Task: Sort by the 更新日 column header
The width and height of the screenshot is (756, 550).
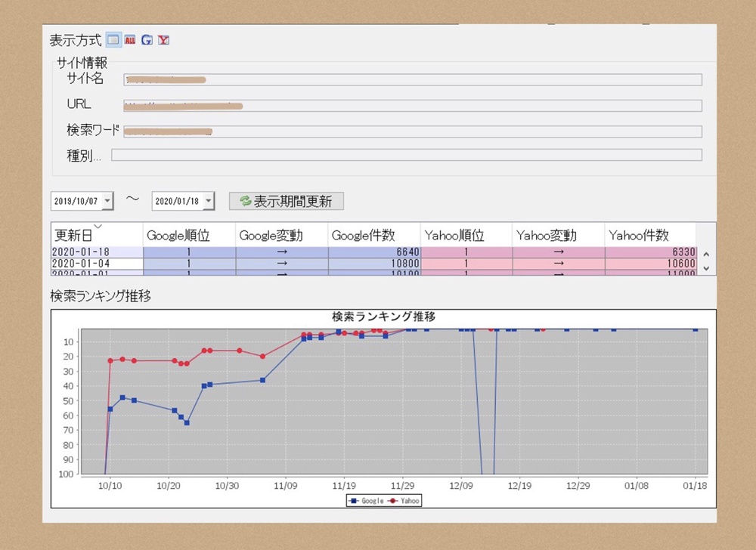Action: pyautogui.click(x=97, y=234)
